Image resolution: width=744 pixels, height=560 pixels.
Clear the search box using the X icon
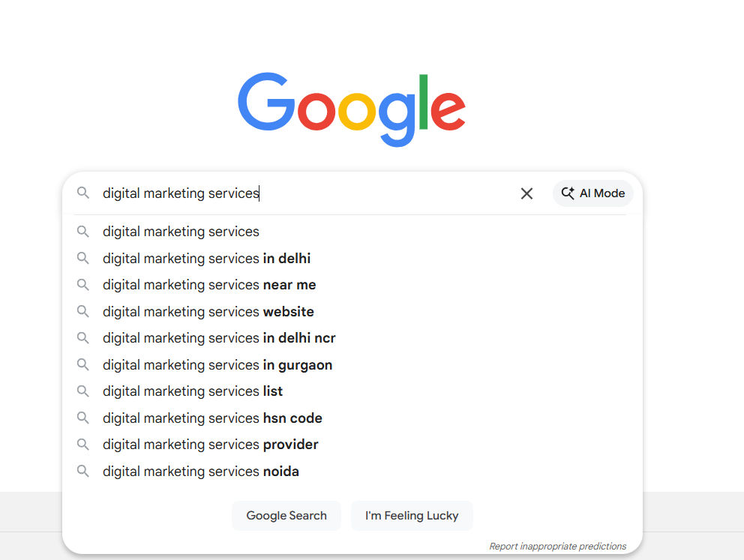[526, 193]
